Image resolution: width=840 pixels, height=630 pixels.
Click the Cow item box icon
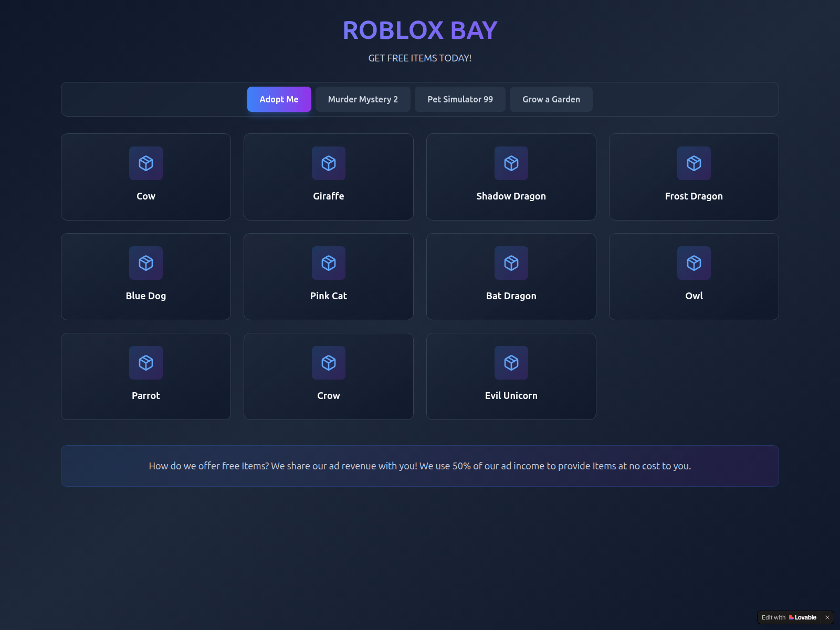tap(146, 163)
